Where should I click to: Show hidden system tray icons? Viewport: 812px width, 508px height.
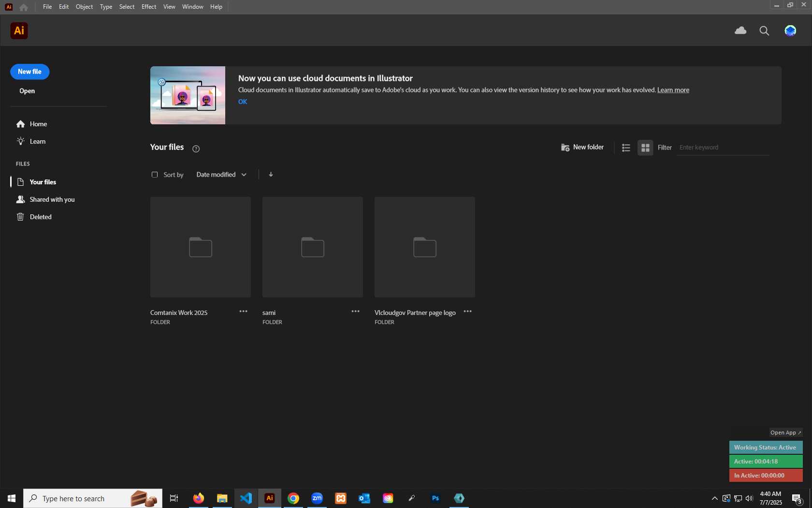pos(714,498)
